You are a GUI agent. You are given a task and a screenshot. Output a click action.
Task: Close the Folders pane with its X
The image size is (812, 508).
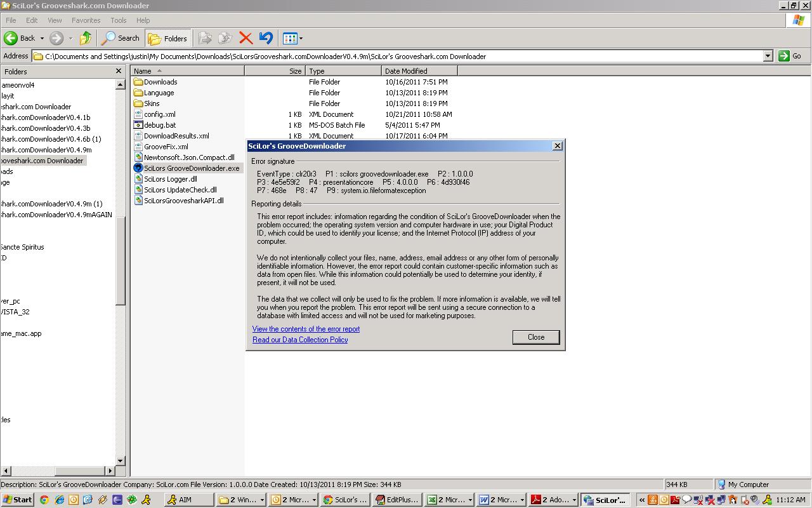pyautogui.click(x=119, y=71)
